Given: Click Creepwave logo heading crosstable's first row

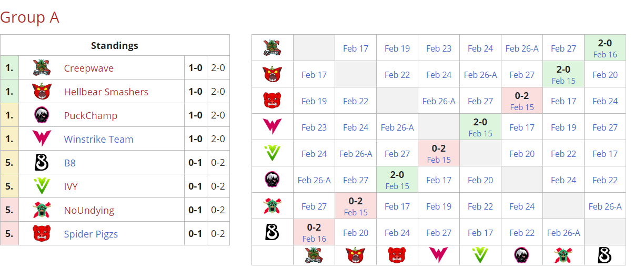Looking at the screenshot, I should coord(272,48).
